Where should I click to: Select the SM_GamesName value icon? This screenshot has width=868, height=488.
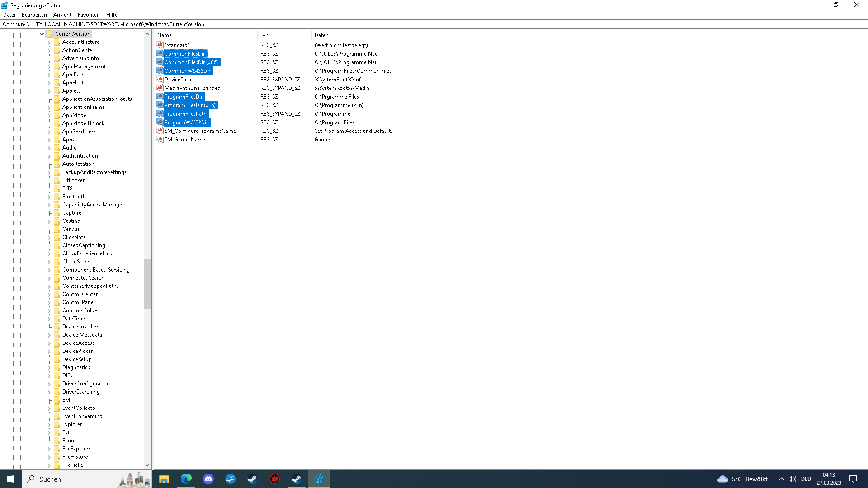(160, 139)
